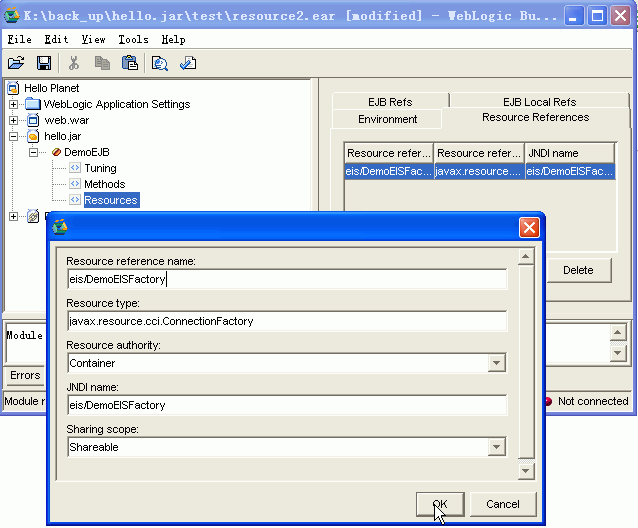Screen dimensions: 638x528
Task: Click the Resource reference name field
Action: tap(287, 279)
